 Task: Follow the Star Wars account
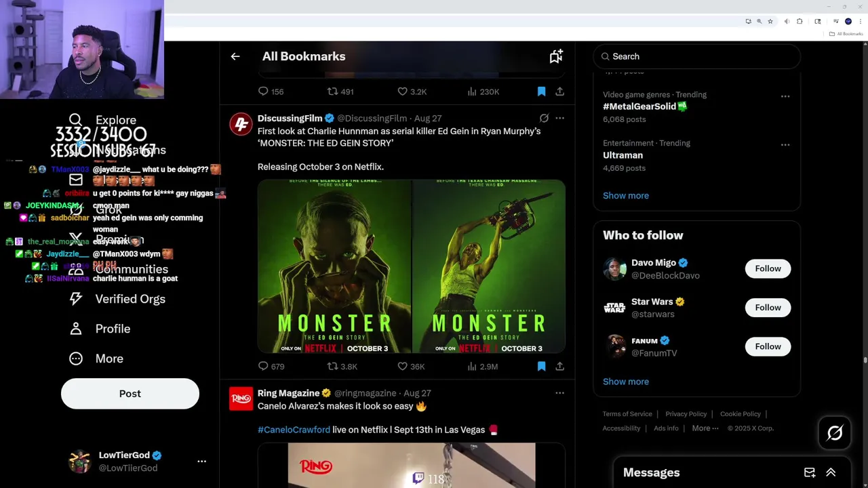pyautogui.click(x=768, y=308)
